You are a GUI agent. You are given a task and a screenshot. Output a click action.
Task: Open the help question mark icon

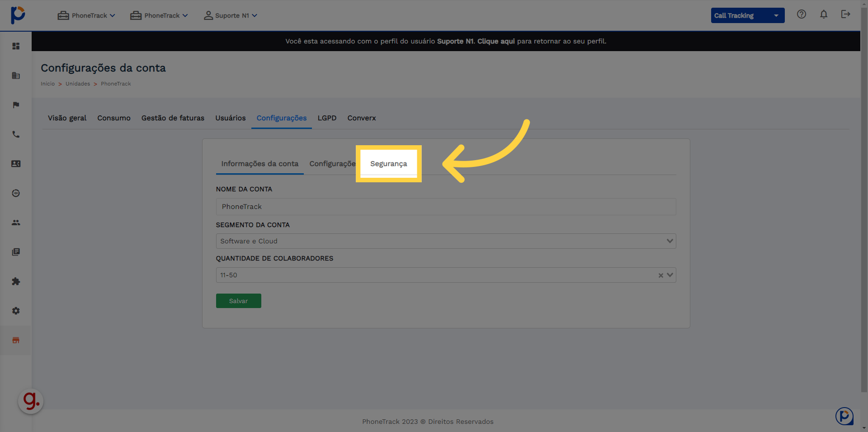802,14
